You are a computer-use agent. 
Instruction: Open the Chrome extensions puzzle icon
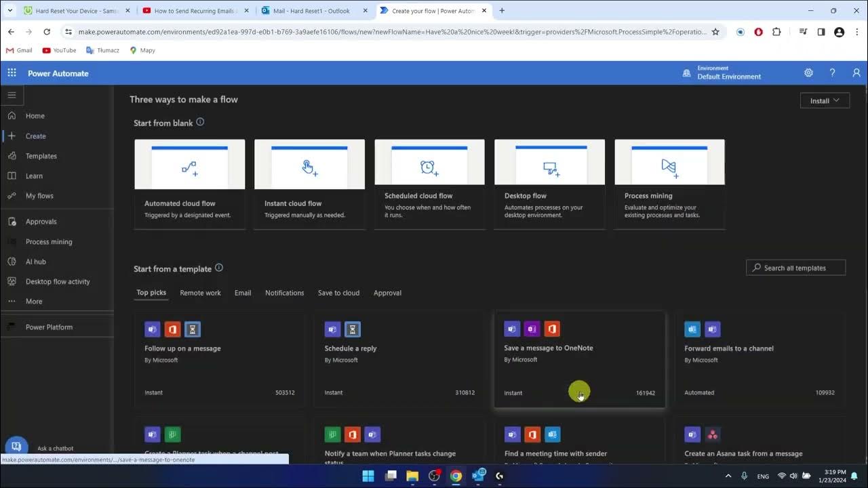[776, 32]
